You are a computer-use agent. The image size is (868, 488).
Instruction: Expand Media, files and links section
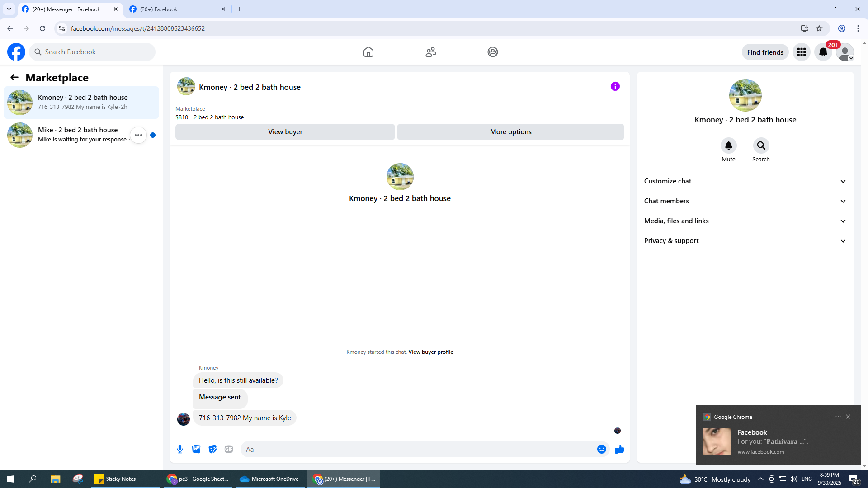(745, 221)
